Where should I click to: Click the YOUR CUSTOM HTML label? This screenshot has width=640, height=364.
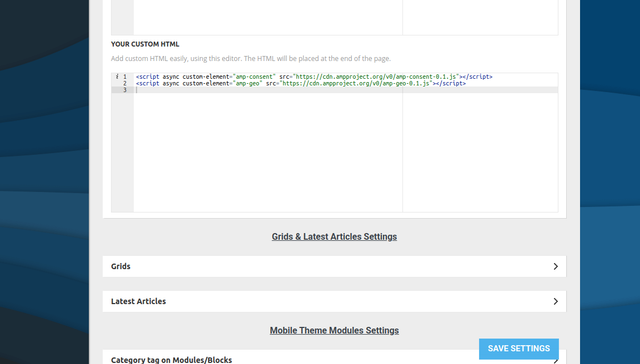[x=145, y=44]
